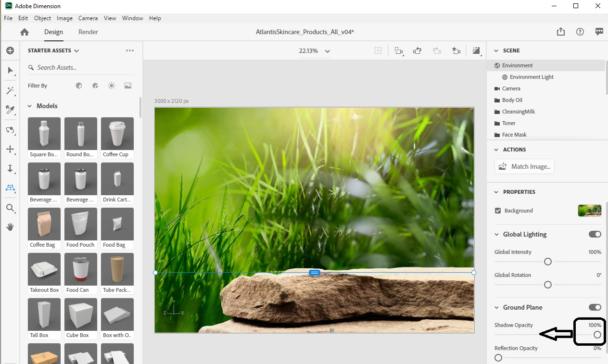The width and height of the screenshot is (608, 364).
Task: Collapse the Actions panel
Action: point(496,150)
